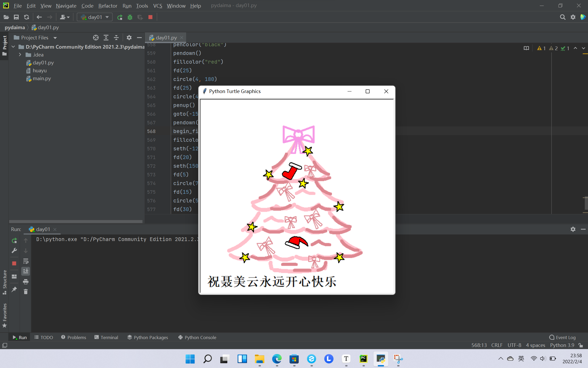
Task: Click the Python 3.9 interpreter selector
Action: point(562,345)
